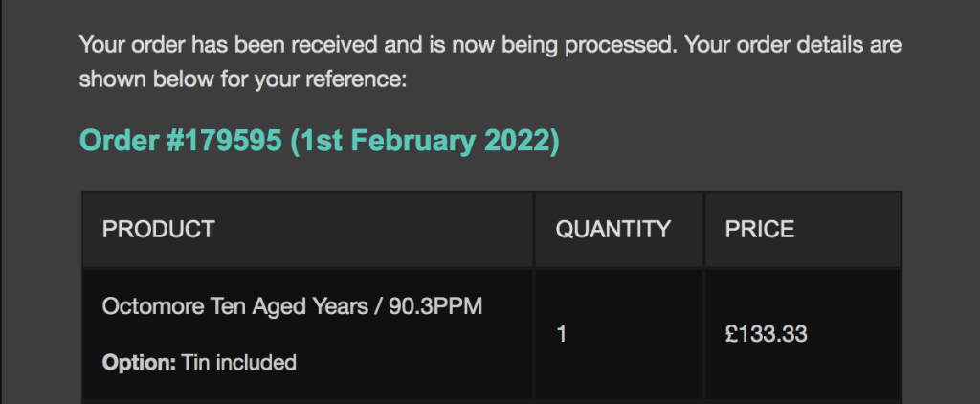
Task: Select the QUANTITY column header
Action: [x=613, y=230]
